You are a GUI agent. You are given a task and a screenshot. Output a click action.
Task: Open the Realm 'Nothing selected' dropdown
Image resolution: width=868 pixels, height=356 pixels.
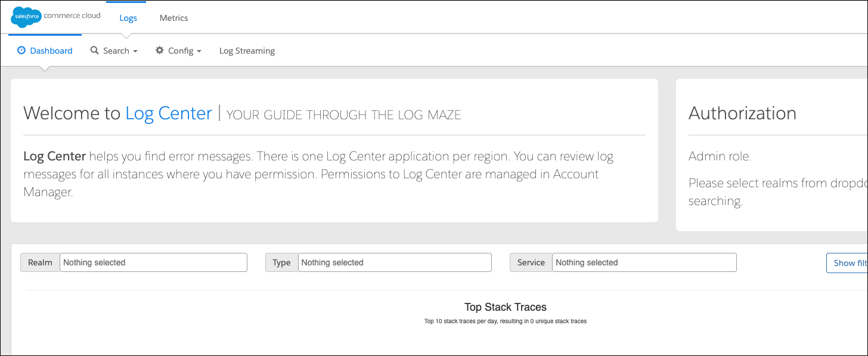(153, 262)
